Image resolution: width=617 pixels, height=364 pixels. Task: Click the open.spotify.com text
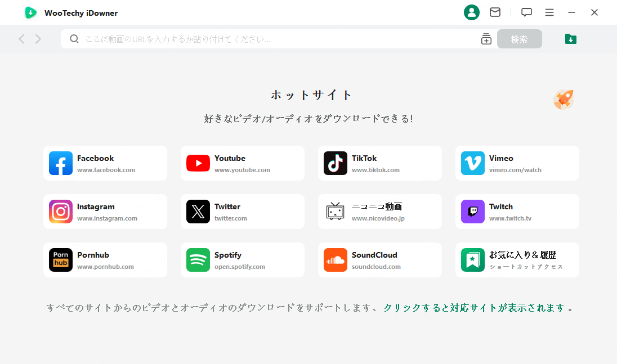[240, 267]
